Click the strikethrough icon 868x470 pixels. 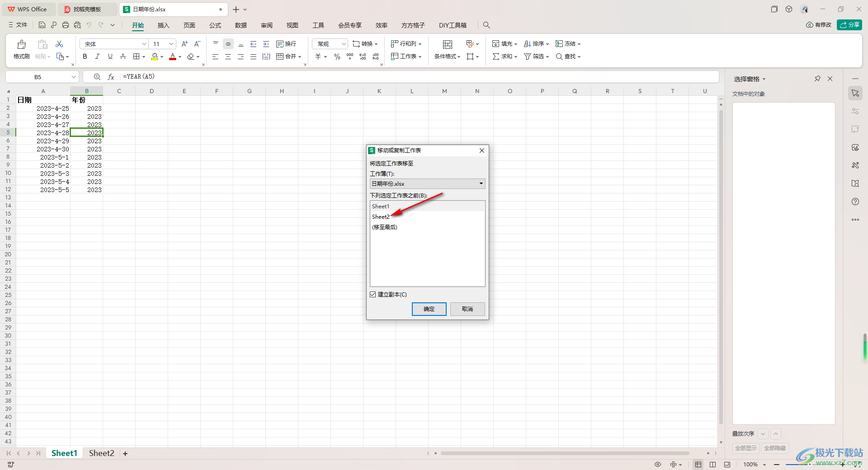coord(123,56)
